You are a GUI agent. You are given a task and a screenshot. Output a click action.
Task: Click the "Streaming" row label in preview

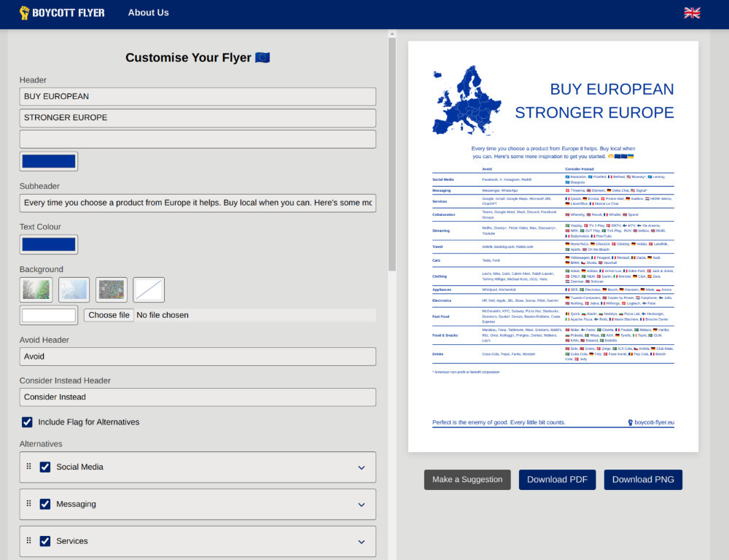click(x=441, y=230)
